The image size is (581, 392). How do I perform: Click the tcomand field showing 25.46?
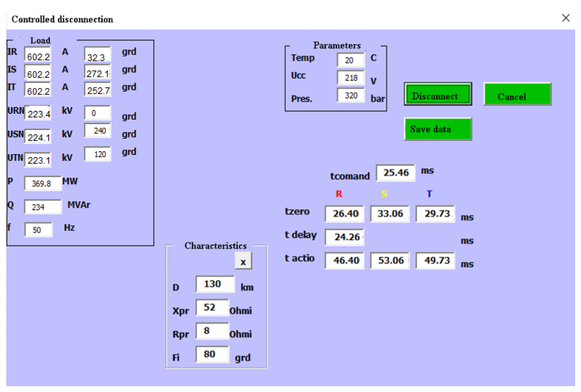pyautogui.click(x=395, y=173)
